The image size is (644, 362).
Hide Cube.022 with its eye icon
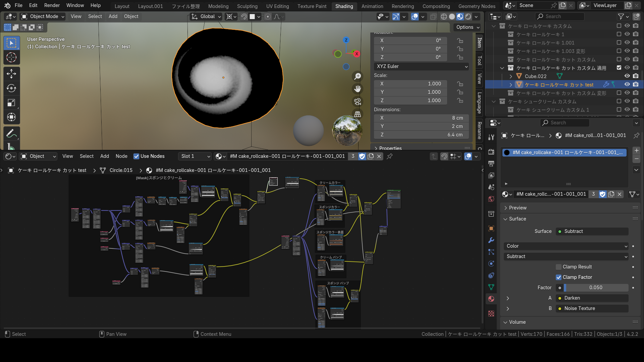[627, 76]
